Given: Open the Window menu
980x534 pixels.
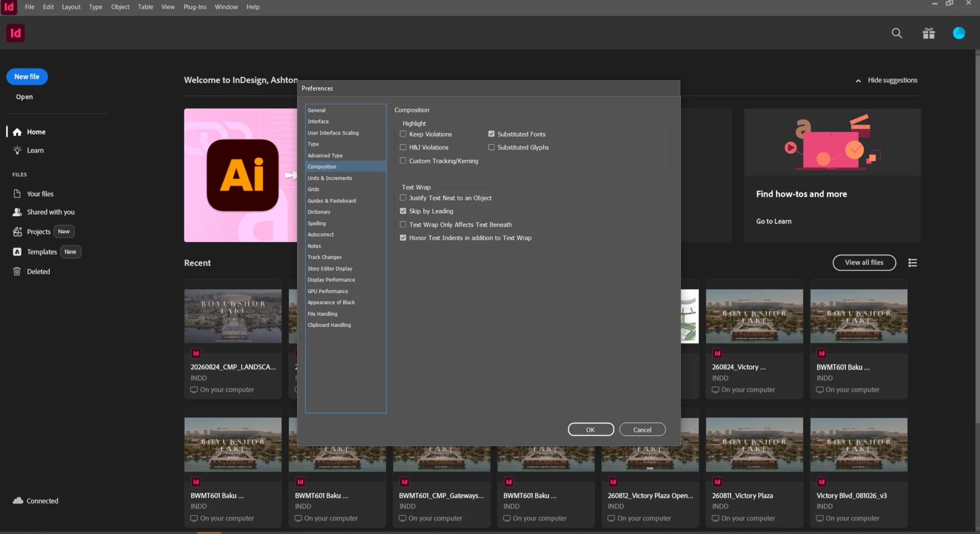Looking at the screenshot, I should coord(226,7).
